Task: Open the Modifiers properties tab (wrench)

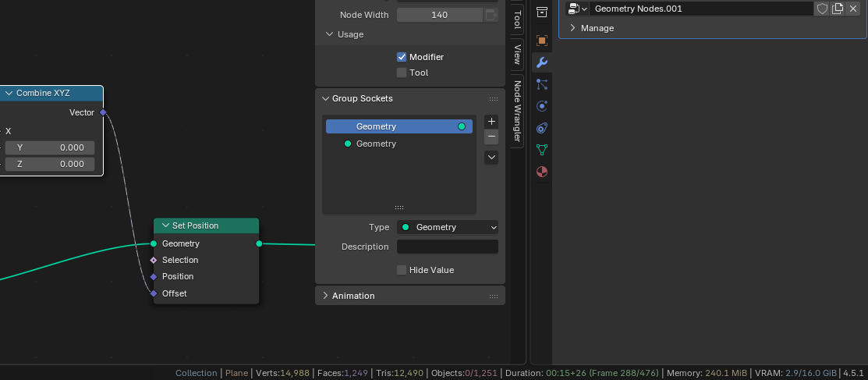Action: (542, 62)
